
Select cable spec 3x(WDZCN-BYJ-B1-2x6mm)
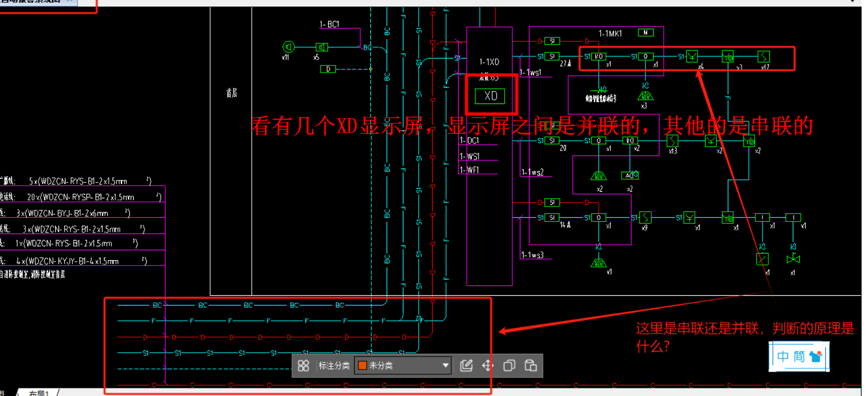click(x=74, y=213)
